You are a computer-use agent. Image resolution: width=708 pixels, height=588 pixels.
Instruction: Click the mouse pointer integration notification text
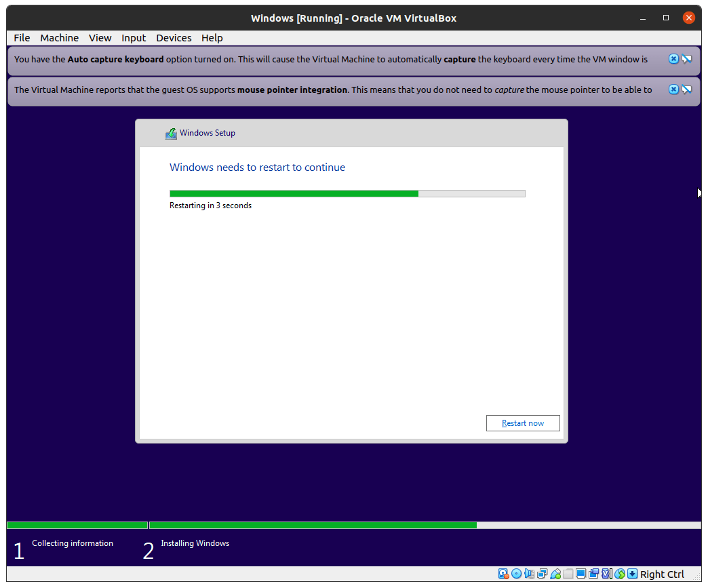click(x=333, y=90)
